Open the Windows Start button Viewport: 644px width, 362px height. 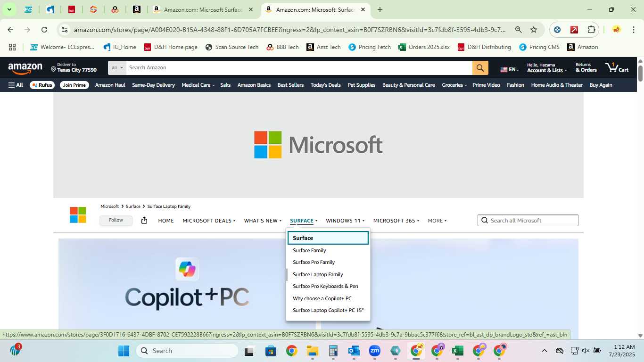124,351
